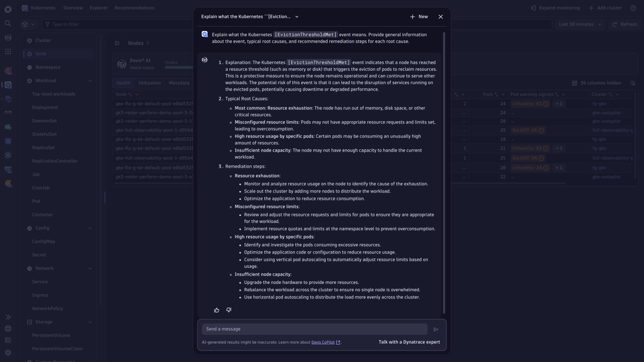Click the chat panel vertical scrollbar
The image size is (644, 362).
pyautogui.click(x=444, y=172)
